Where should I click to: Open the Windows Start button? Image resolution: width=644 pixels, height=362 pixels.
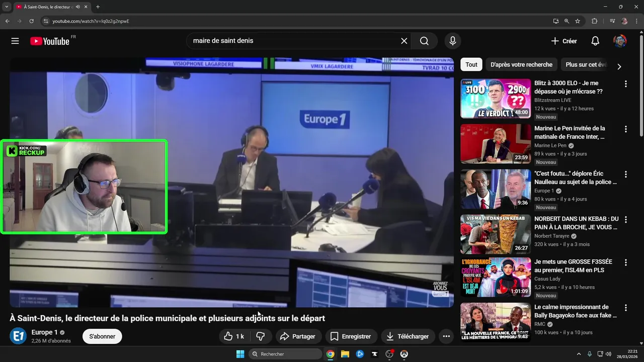(240, 354)
